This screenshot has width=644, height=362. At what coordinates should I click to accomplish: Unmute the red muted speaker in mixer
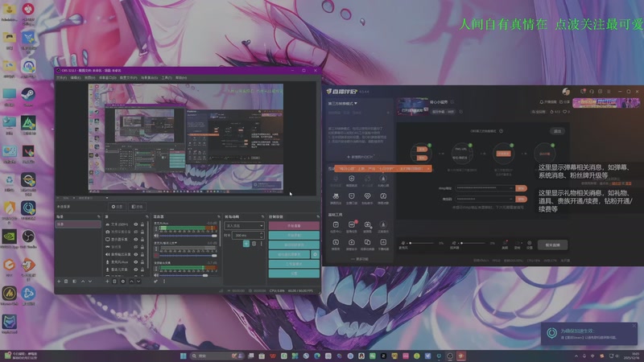click(156, 255)
